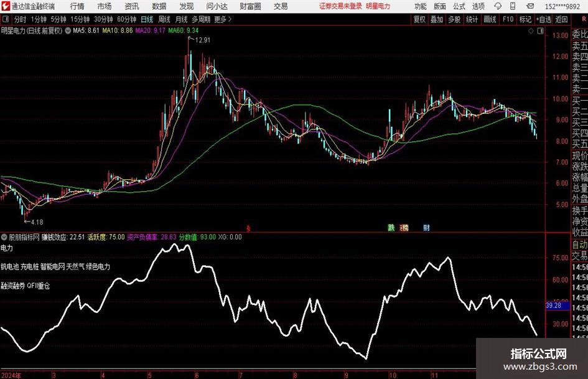The image size is (588, 379).
Task: Click the 多股 multi-stock button
Action: click(454, 19)
